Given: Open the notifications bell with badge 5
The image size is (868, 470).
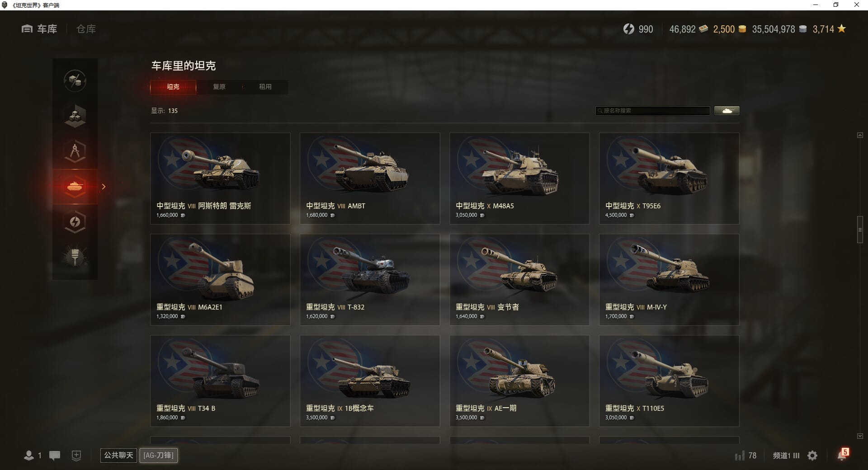Looking at the screenshot, I should click(843, 455).
